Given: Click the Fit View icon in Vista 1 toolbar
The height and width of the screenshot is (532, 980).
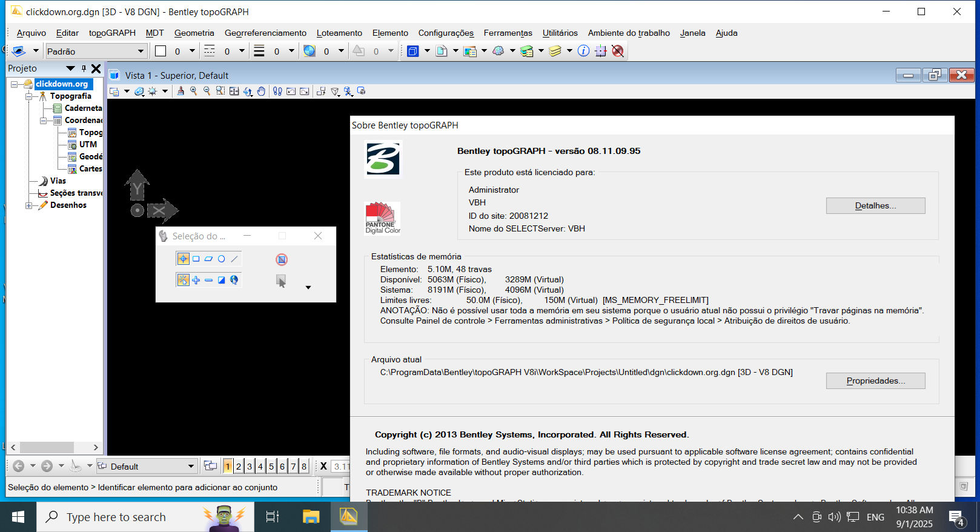Looking at the screenshot, I should pyautogui.click(x=234, y=91).
